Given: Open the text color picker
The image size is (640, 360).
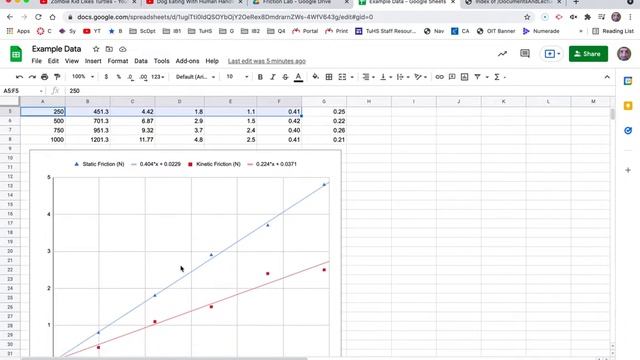Looking at the screenshot, I should coord(298,77).
